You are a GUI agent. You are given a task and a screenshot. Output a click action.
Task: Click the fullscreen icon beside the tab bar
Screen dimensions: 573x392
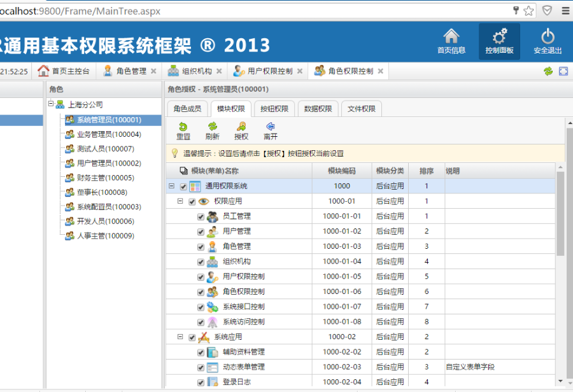coord(563,71)
